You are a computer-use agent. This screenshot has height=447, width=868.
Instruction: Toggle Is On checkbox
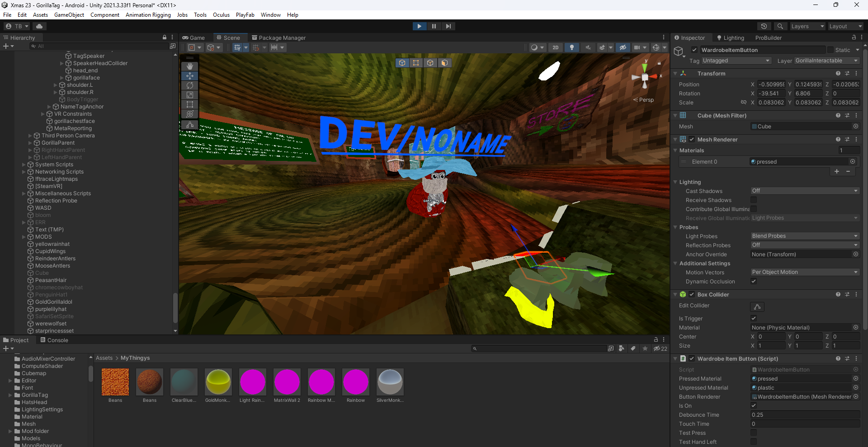pos(754,405)
